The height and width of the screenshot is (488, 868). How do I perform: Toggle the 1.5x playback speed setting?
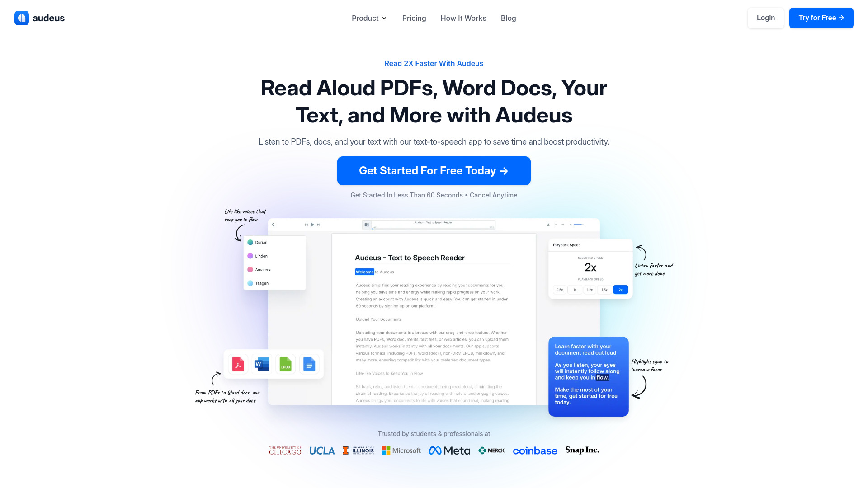605,290
